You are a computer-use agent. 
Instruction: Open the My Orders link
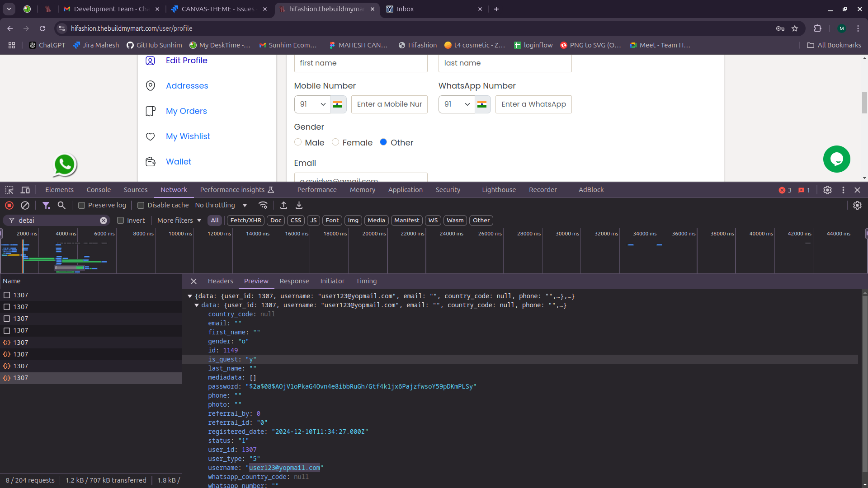[186, 111]
